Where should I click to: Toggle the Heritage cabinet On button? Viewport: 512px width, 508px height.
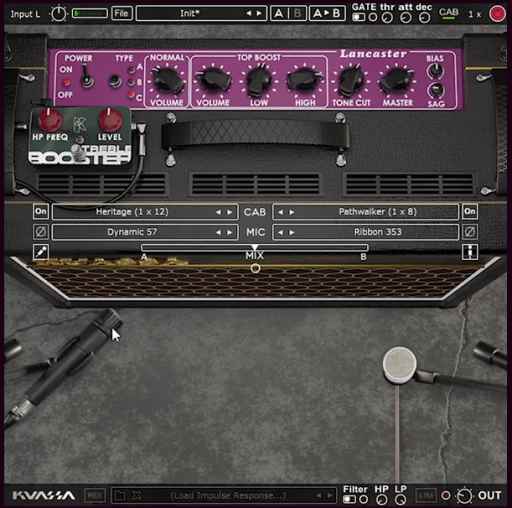tap(41, 211)
